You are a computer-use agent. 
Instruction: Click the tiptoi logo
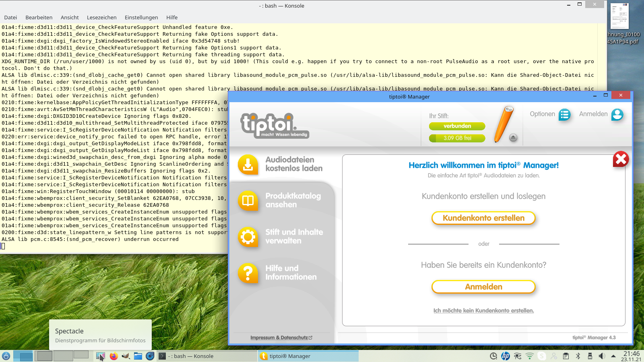point(275,125)
